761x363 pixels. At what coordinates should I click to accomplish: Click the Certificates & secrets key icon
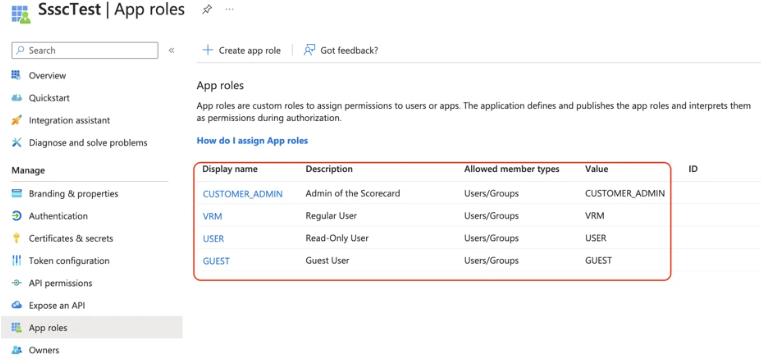[x=17, y=238]
